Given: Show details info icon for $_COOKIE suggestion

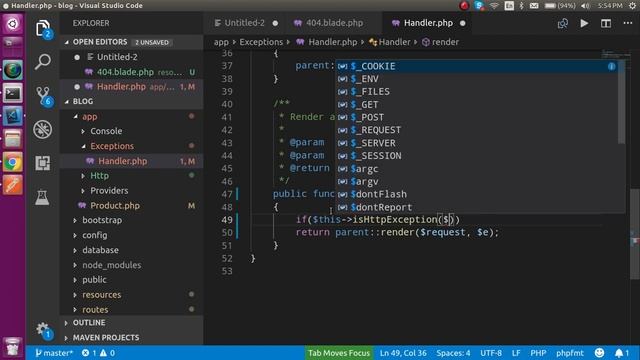Looking at the screenshot, I should click(x=611, y=66).
